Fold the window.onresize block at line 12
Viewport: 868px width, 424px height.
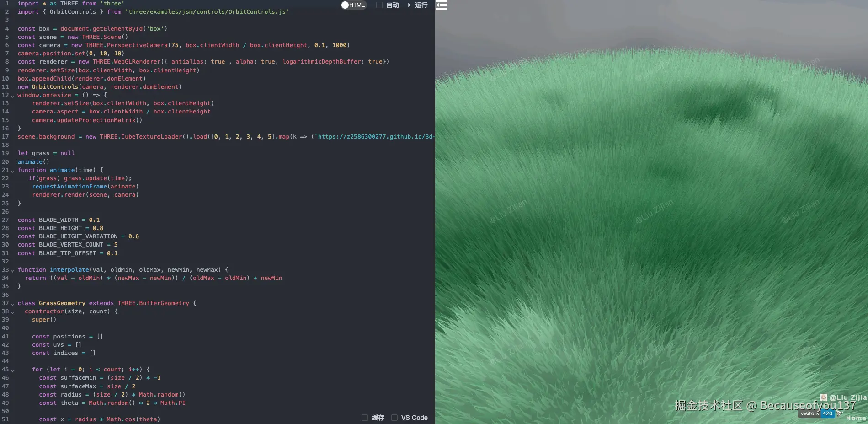tap(12, 96)
